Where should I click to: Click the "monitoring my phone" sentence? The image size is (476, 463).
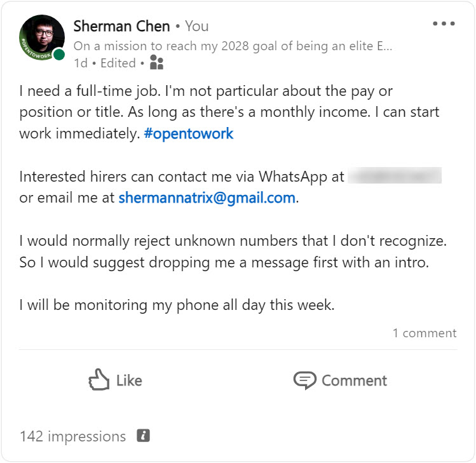coord(177,305)
